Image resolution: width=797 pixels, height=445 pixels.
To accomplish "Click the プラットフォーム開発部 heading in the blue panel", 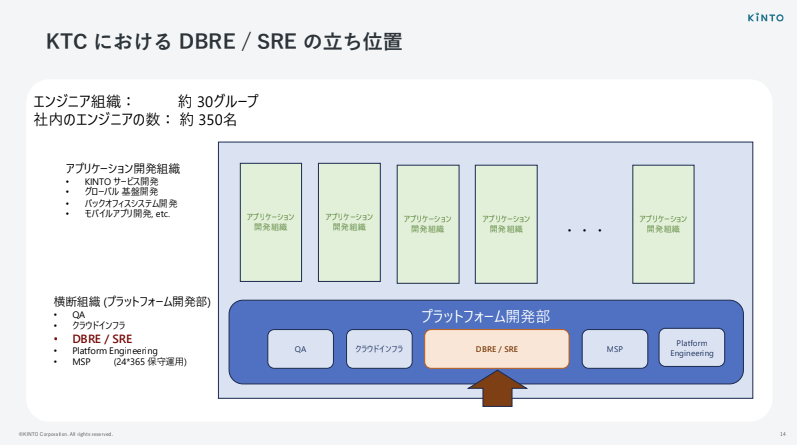I will coord(485,316).
